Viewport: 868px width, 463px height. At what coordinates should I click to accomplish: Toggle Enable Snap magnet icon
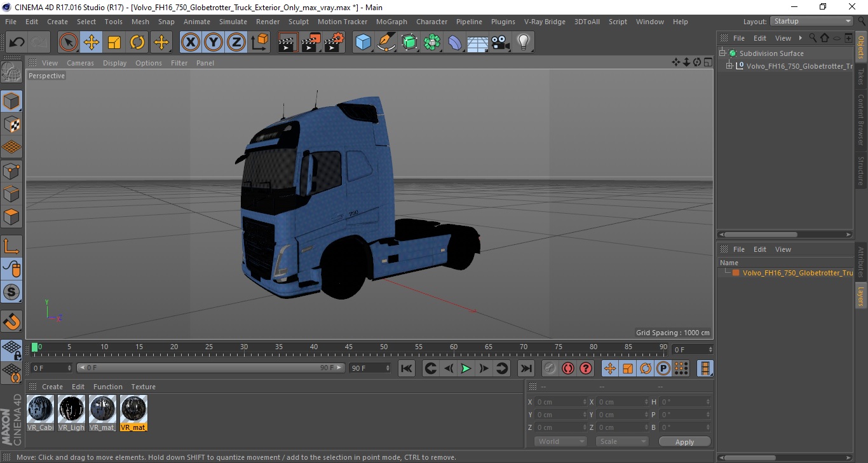click(11, 321)
